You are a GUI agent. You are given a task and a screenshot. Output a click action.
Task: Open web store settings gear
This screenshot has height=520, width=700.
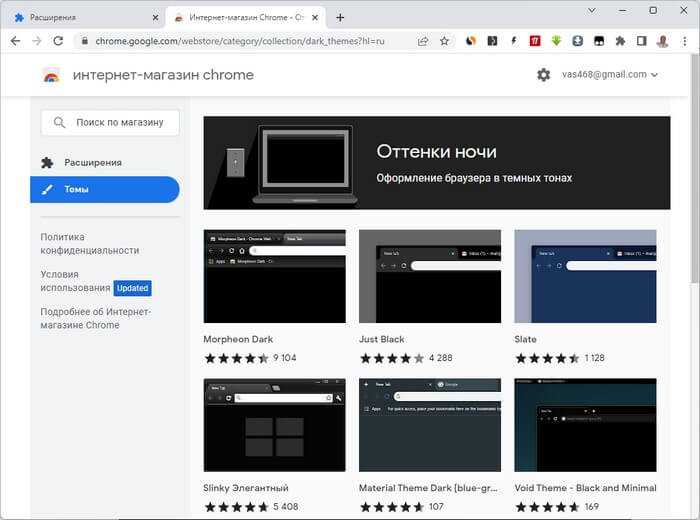coord(543,75)
